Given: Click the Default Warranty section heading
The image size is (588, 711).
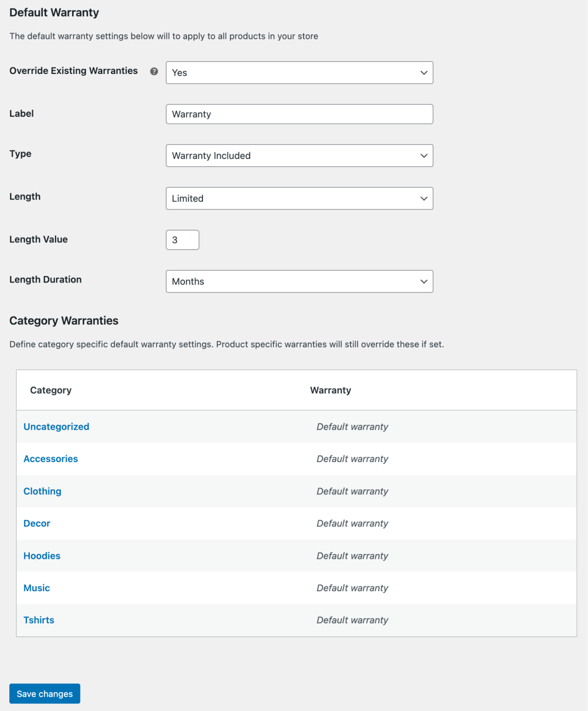Looking at the screenshot, I should 54,13.
